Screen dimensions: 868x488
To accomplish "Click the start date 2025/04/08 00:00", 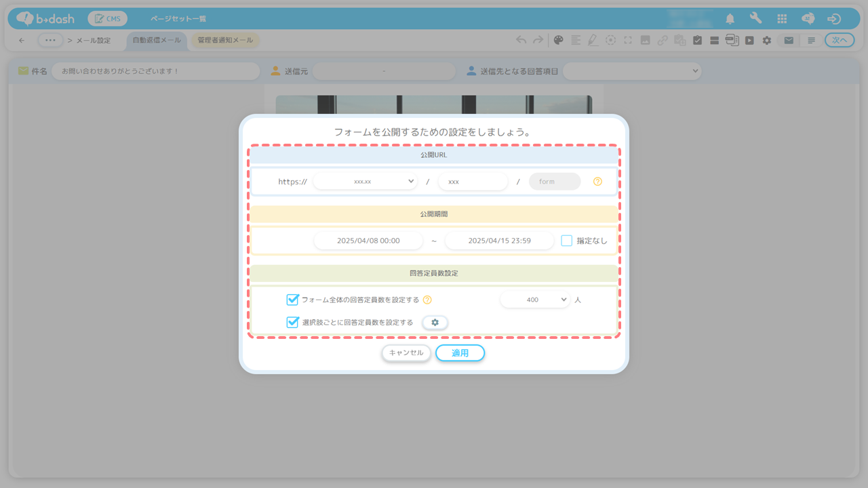I will click(368, 241).
